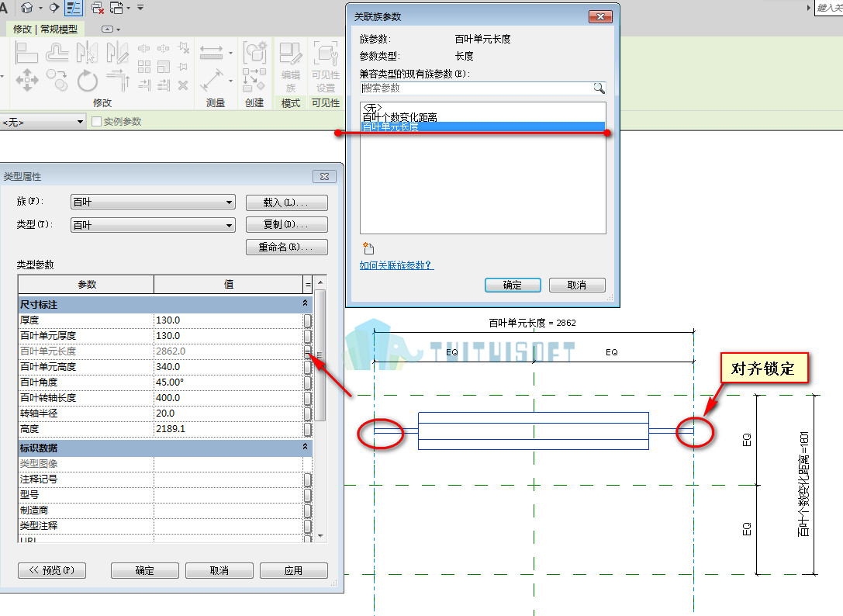Select the Rotate tool in ribbon
This screenshot has width=843, height=616.
(87, 81)
